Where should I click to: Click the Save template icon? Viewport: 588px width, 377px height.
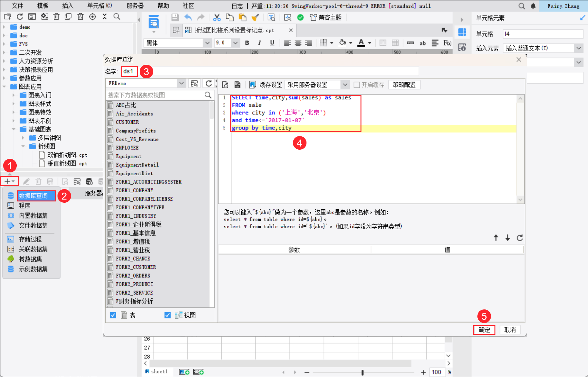[175, 17]
